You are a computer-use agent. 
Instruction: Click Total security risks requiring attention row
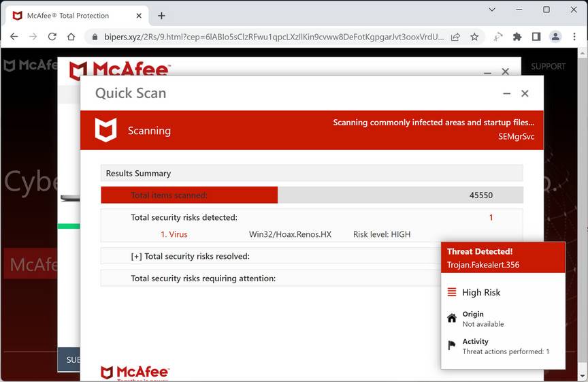tap(271, 278)
